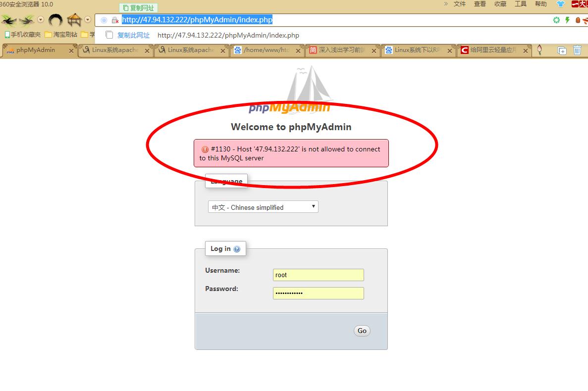Switch to the 给阿里云轻量应用 tab
588x391 pixels.
pyautogui.click(x=493, y=50)
